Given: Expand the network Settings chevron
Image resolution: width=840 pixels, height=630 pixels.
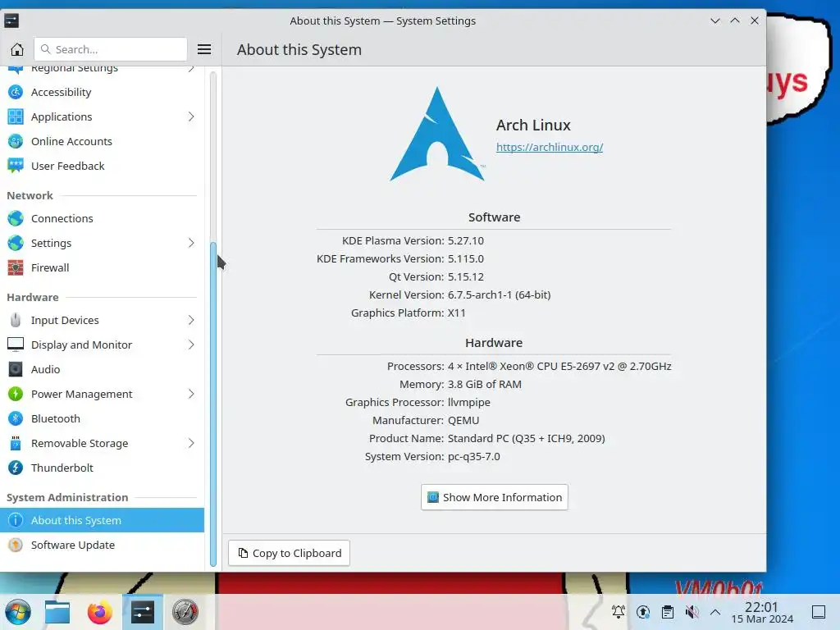Looking at the screenshot, I should pyautogui.click(x=191, y=243).
